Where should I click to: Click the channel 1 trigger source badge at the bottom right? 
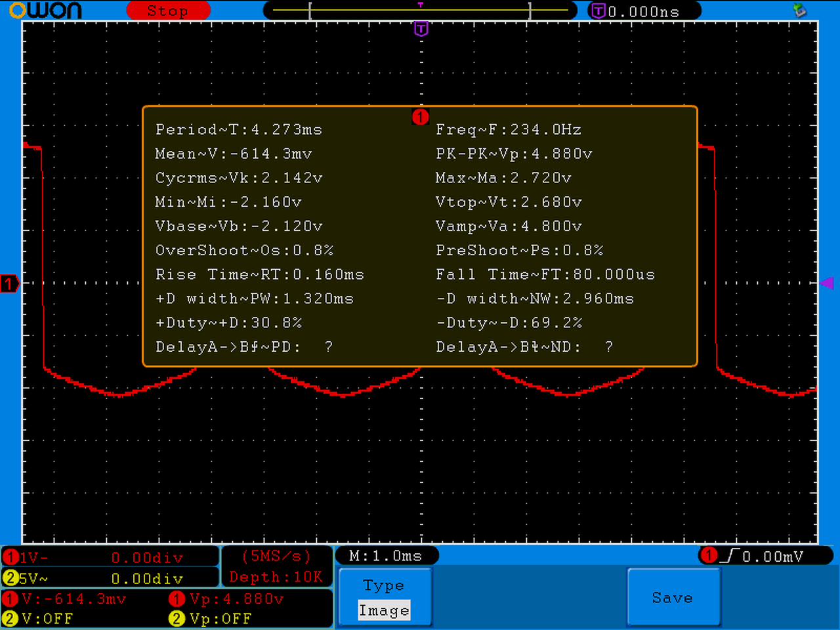(709, 555)
